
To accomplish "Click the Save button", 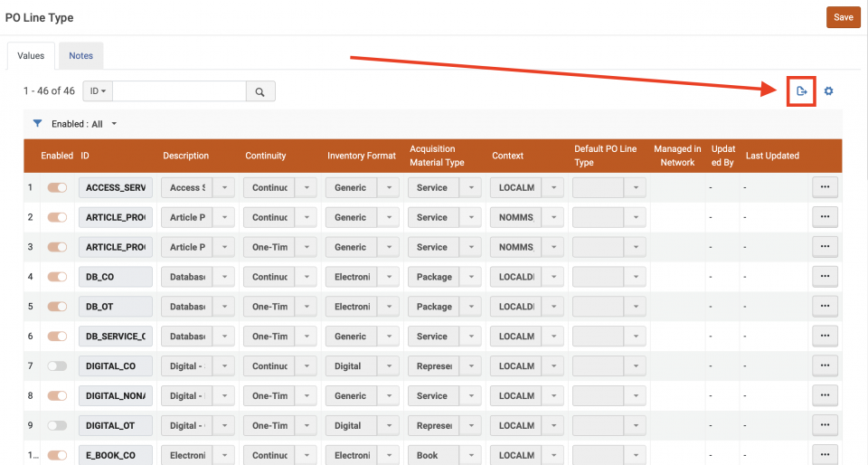I will tap(843, 17).
